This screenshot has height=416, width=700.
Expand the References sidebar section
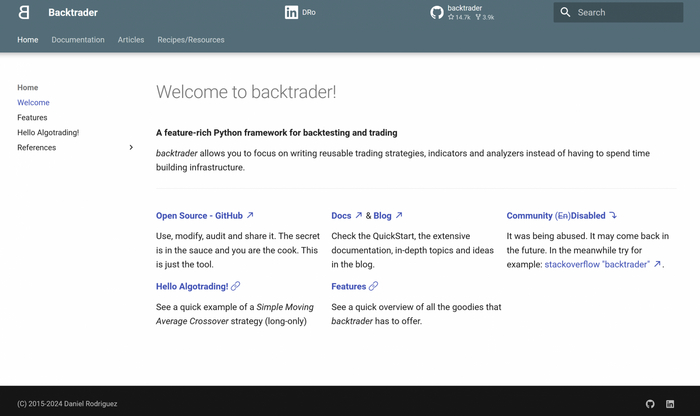pyautogui.click(x=131, y=148)
